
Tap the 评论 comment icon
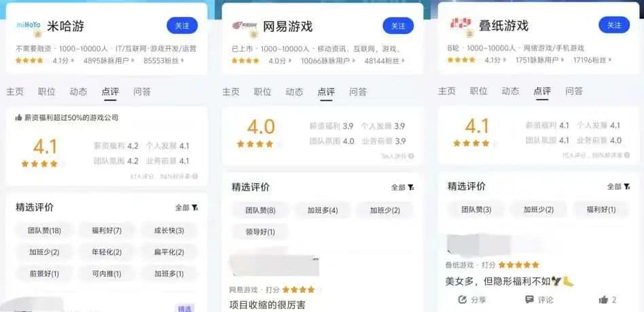[529, 300]
